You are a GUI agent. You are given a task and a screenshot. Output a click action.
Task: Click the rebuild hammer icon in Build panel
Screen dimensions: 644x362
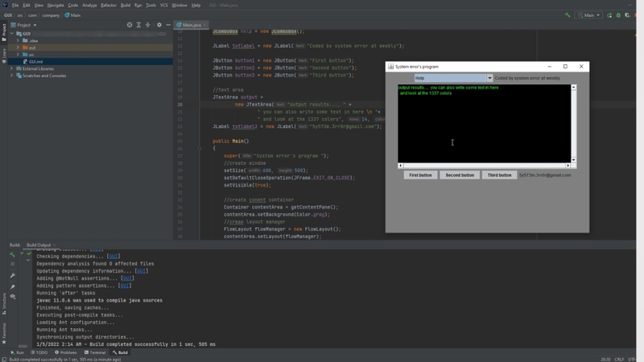(12, 255)
